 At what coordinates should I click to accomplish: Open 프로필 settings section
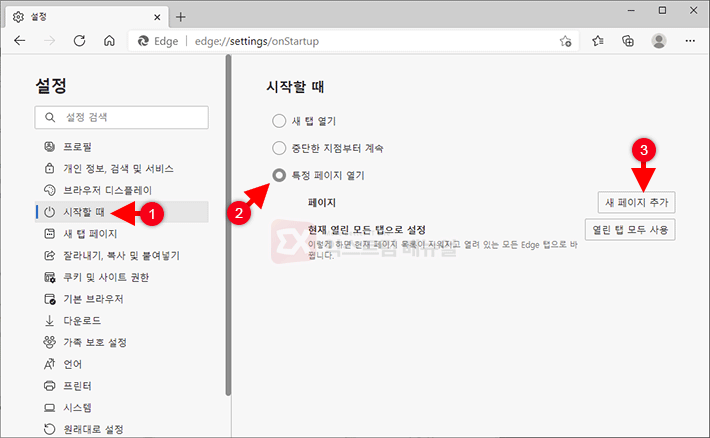click(x=77, y=147)
